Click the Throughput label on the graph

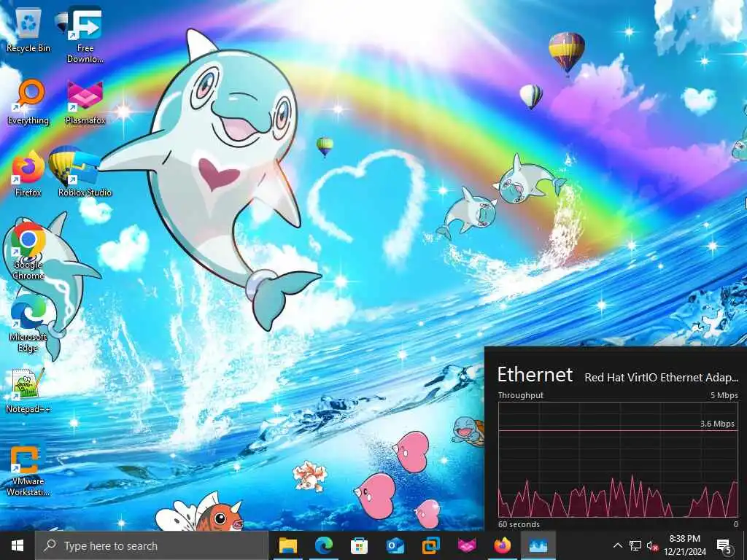(520, 395)
